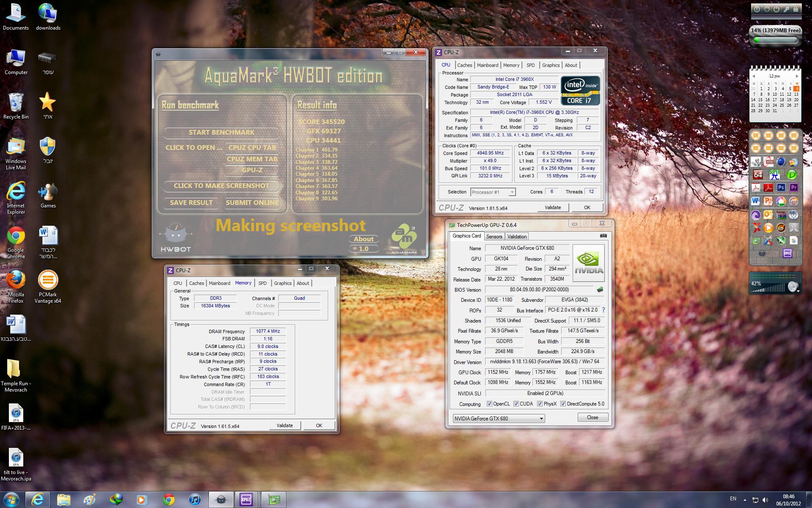Click the lock icon in the control gadget
812x508 pixels.
[x=796, y=9]
